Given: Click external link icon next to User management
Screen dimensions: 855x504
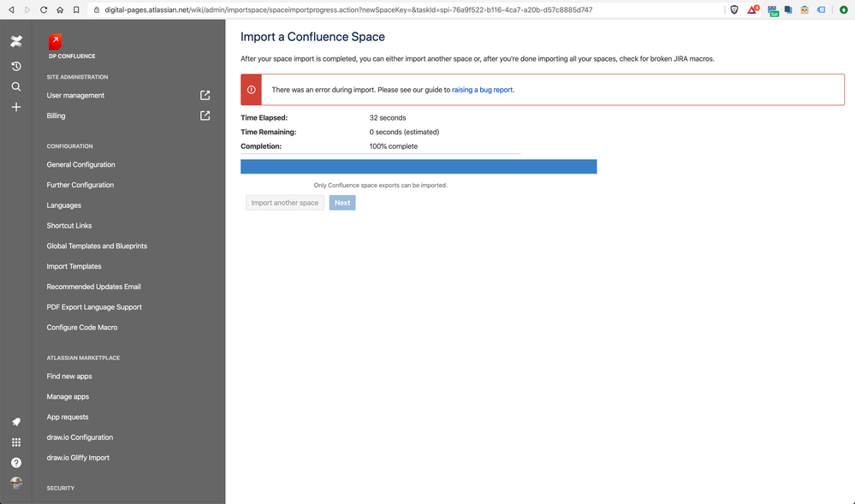Looking at the screenshot, I should [205, 96].
